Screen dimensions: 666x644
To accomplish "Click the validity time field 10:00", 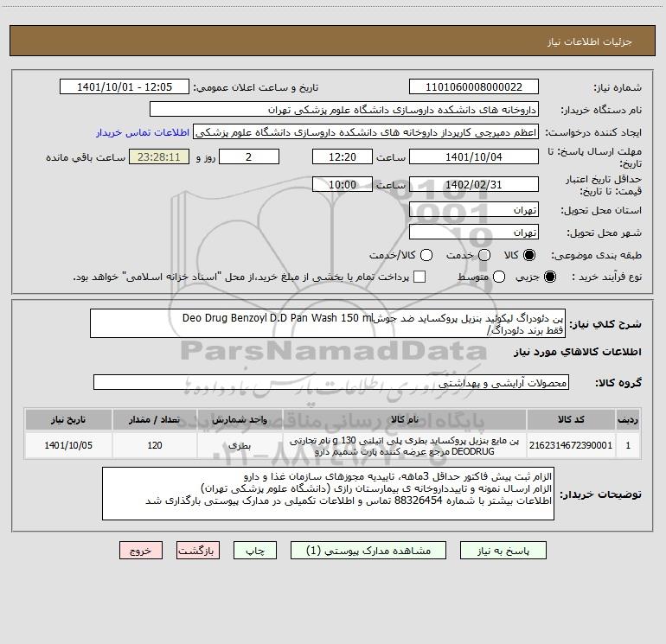I will pos(343,184).
